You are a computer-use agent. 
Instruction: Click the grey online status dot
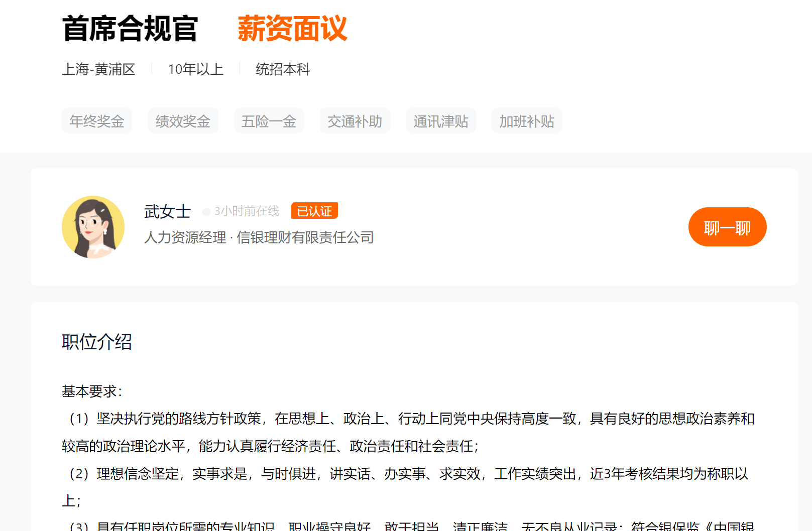(x=206, y=212)
